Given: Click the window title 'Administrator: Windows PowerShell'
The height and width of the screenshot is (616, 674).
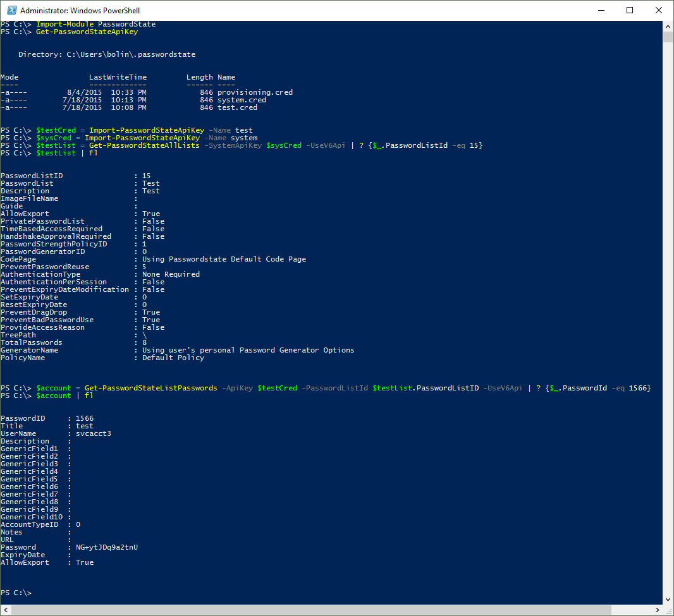Looking at the screenshot, I should click(x=80, y=11).
